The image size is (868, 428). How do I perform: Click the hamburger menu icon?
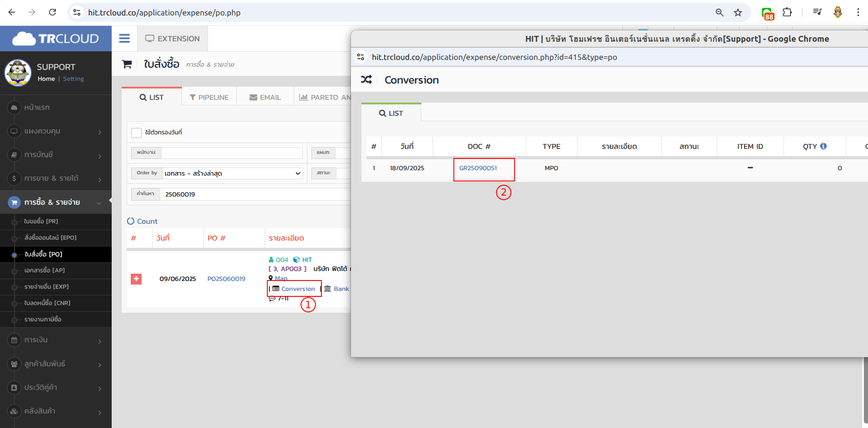click(124, 39)
